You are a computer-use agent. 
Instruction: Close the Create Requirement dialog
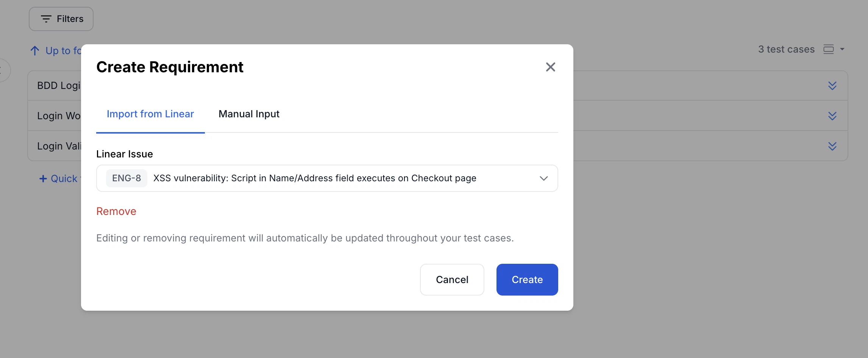pos(550,67)
